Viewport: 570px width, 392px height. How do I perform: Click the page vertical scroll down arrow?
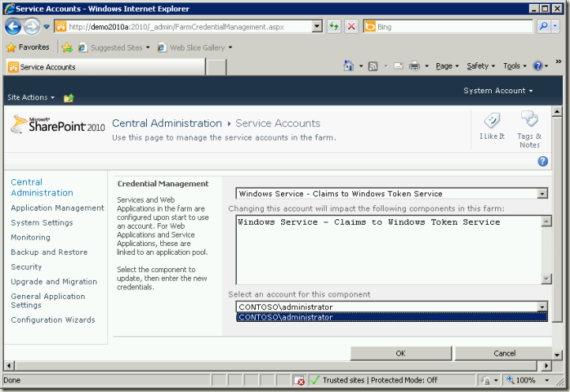click(557, 355)
